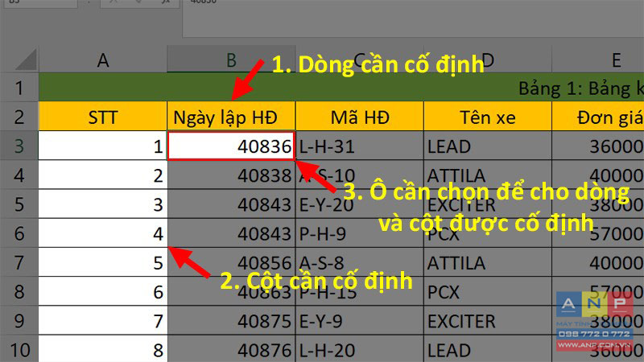Click the ANP logo watermark
The image size is (644, 362).
(x=594, y=321)
